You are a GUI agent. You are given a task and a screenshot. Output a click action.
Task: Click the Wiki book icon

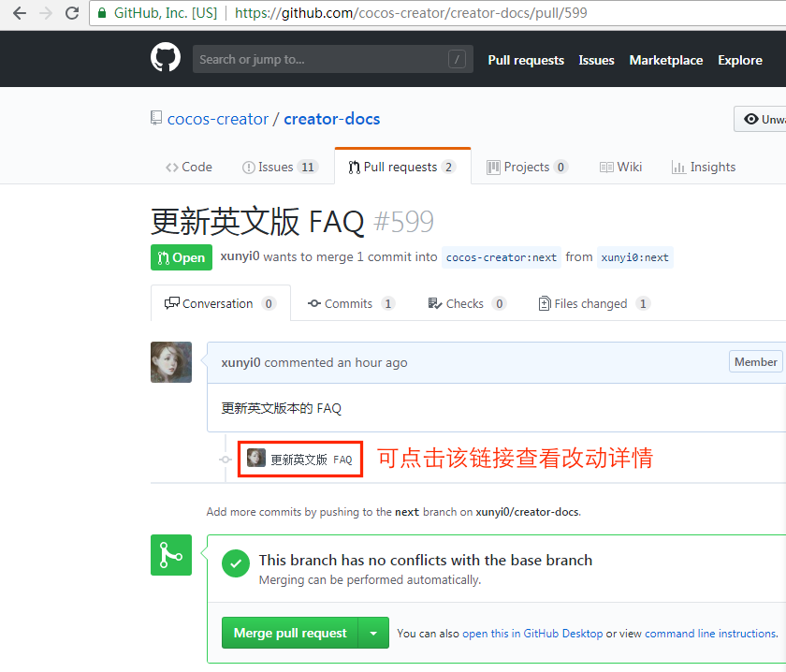[x=606, y=168]
